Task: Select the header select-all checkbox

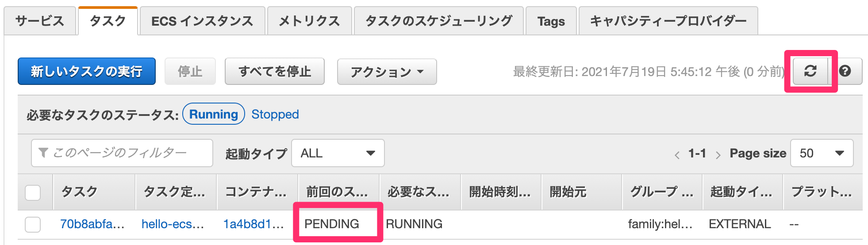Action: 33,193
